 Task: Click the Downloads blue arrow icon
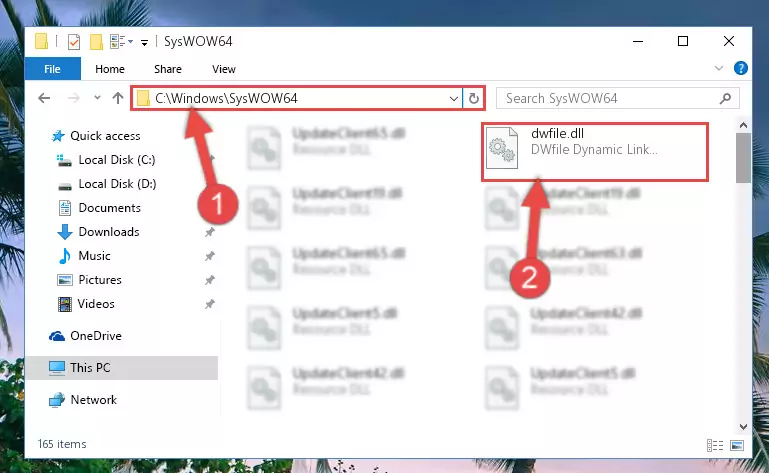[65, 232]
